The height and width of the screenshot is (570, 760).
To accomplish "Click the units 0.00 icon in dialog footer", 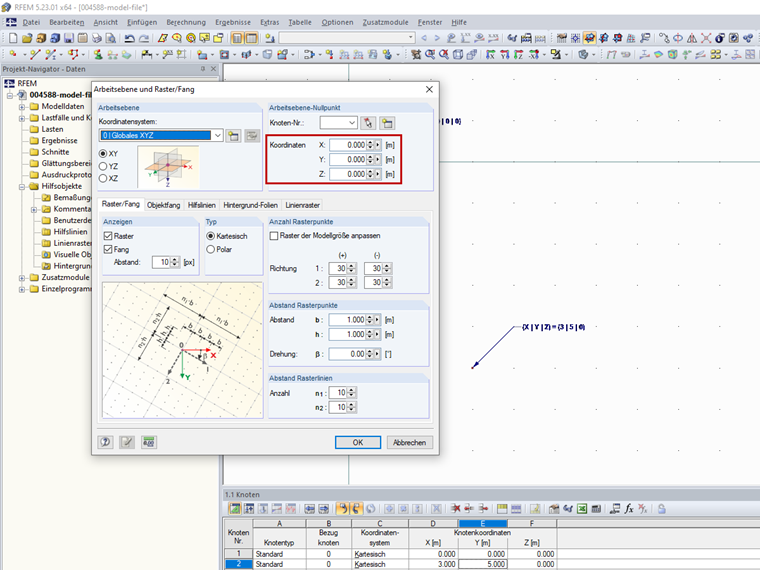I will pyautogui.click(x=149, y=442).
